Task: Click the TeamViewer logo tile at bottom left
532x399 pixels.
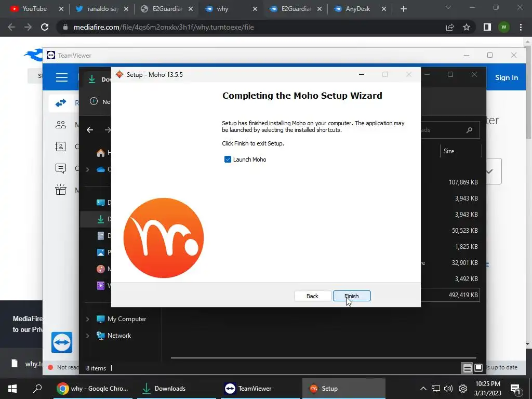Action: (62, 342)
